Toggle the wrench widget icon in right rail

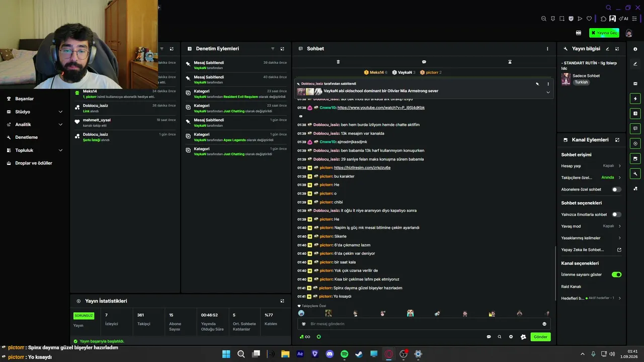point(635,174)
